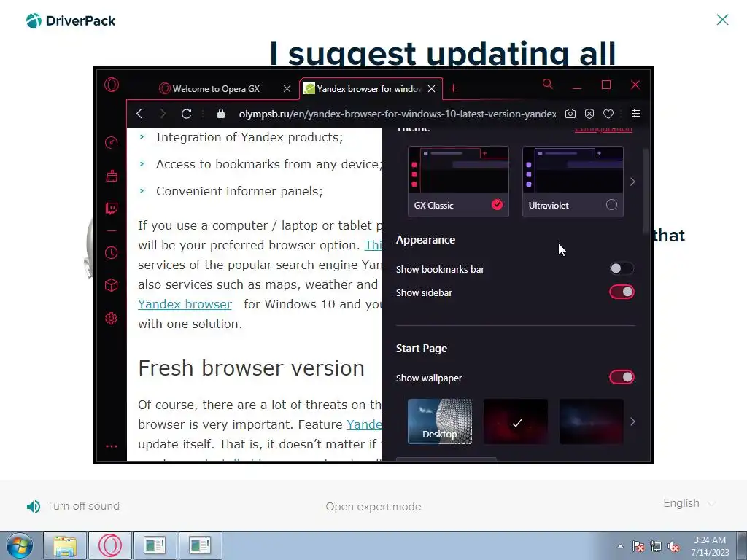Open GX Control speedometer icon in sidebar
The image size is (747, 560).
(112, 142)
